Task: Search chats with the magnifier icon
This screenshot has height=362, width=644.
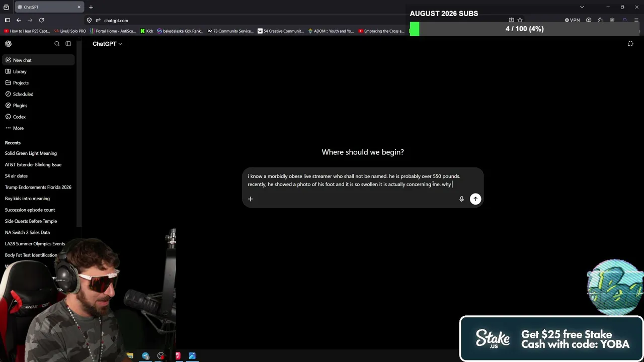Action: (x=57, y=44)
